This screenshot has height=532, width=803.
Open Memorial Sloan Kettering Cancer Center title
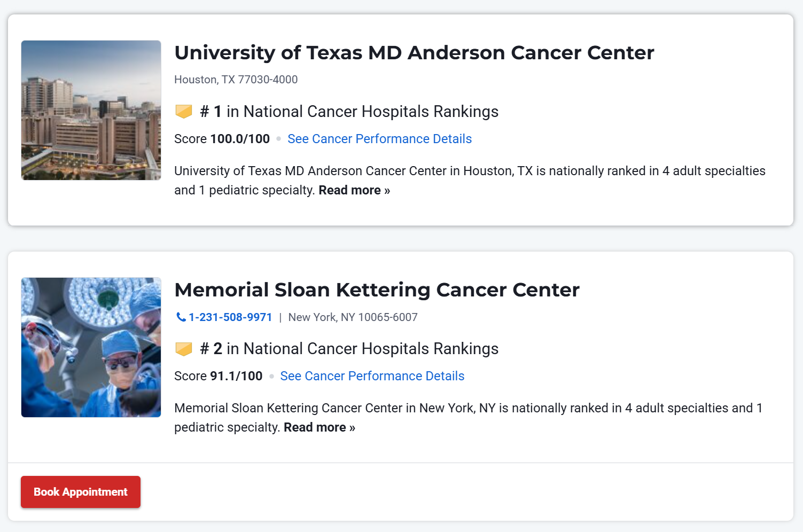pyautogui.click(x=377, y=290)
